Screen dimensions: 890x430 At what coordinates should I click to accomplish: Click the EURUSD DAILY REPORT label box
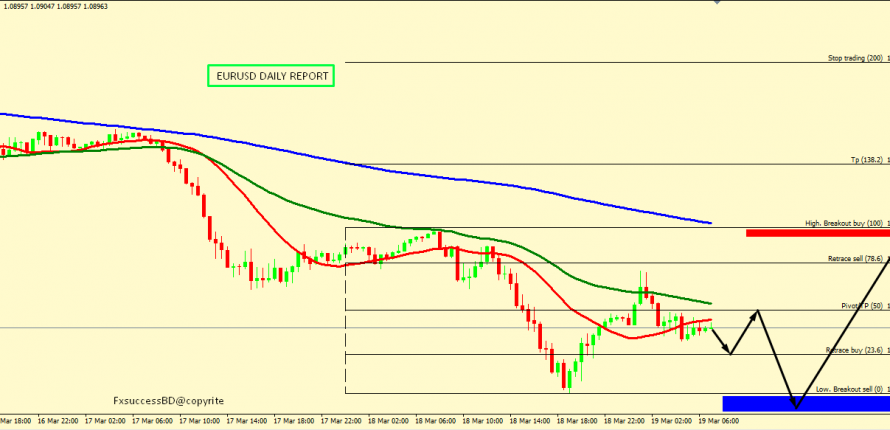pos(270,75)
